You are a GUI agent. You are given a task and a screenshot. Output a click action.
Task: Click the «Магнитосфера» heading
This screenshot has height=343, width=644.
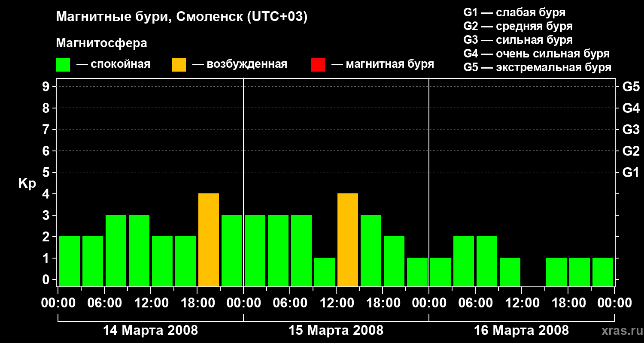[101, 43]
